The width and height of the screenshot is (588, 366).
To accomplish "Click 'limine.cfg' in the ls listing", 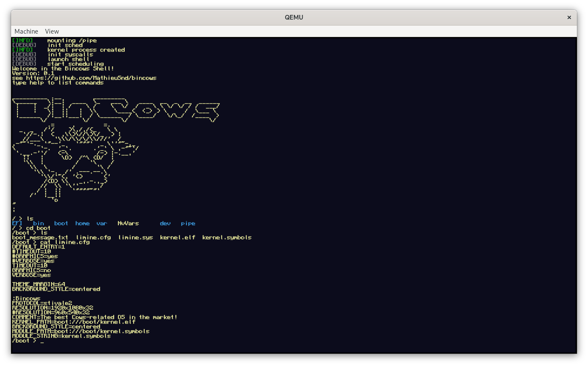I will 93,237.
